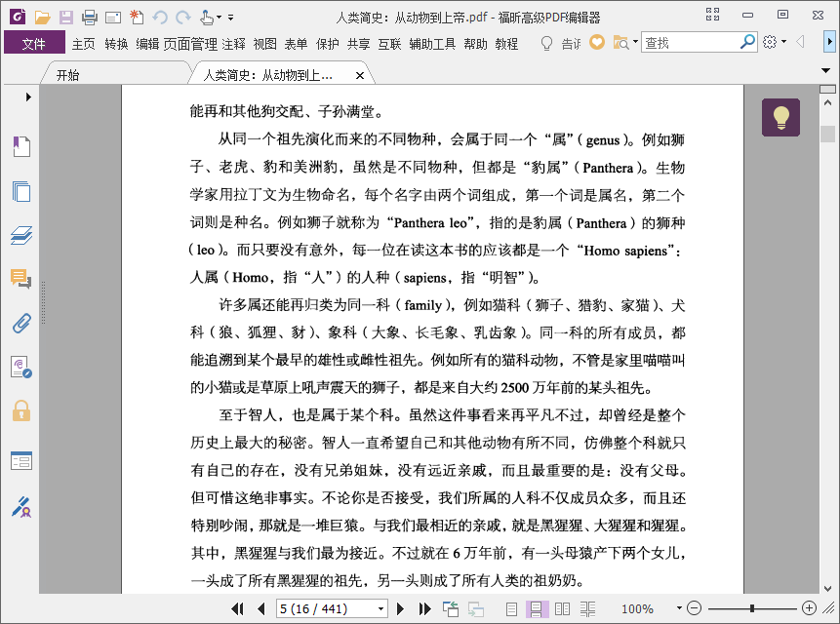The height and width of the screenshot is (624, 840).
Task: Open the Layers side panel
Action: (x=21, y=235)
